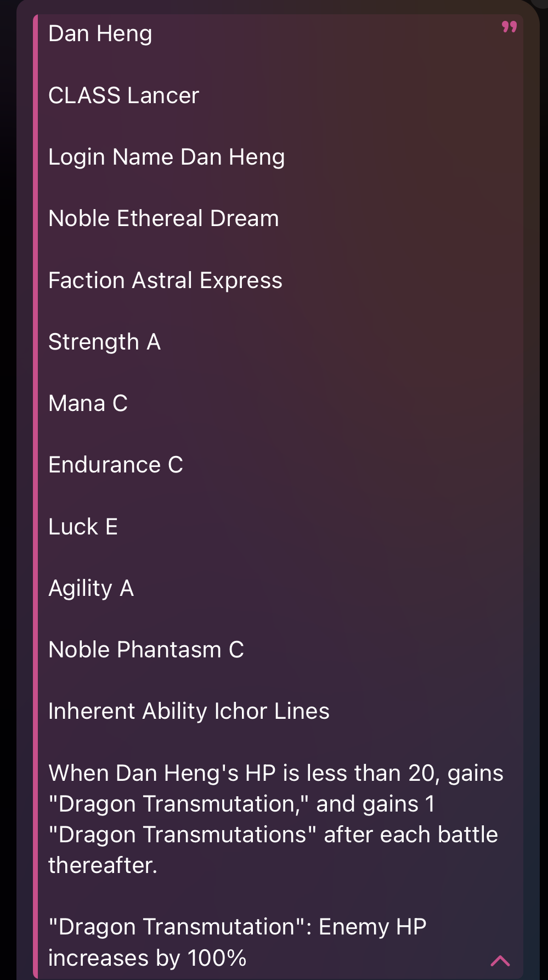Tap the "Strength A" stat line
This screenshot has width=548, height=980.
pos(105,342)
